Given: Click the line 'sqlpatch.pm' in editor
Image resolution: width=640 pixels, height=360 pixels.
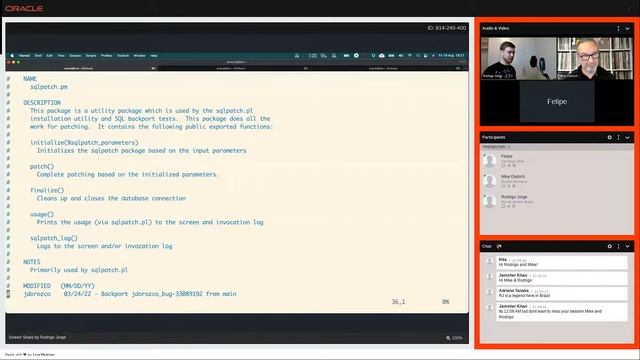Looking at the screenshot, I should click(x=49, y=87).
